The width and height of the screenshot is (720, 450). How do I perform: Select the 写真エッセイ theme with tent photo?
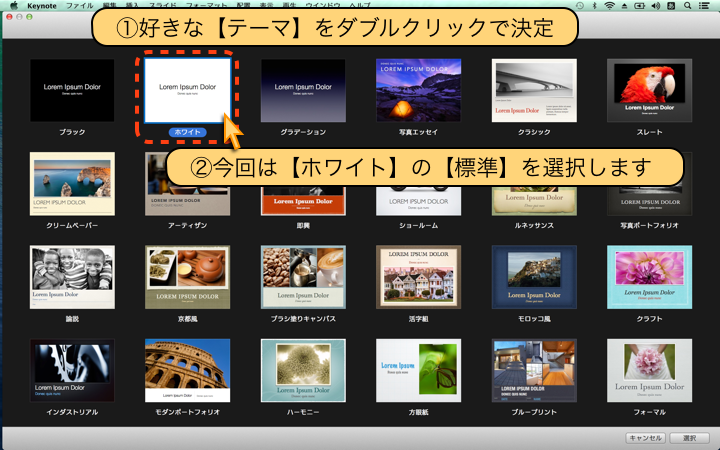point(418,90)
